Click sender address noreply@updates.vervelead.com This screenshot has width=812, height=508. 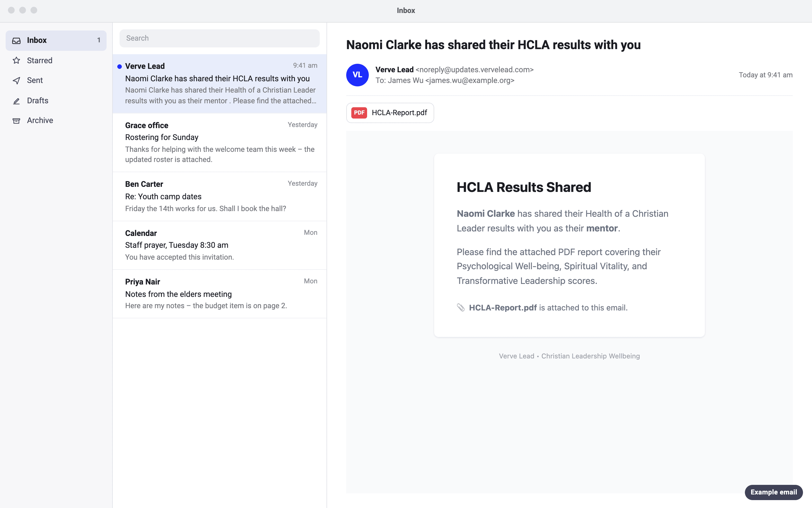pyautogui.click(x=475, y=69)
